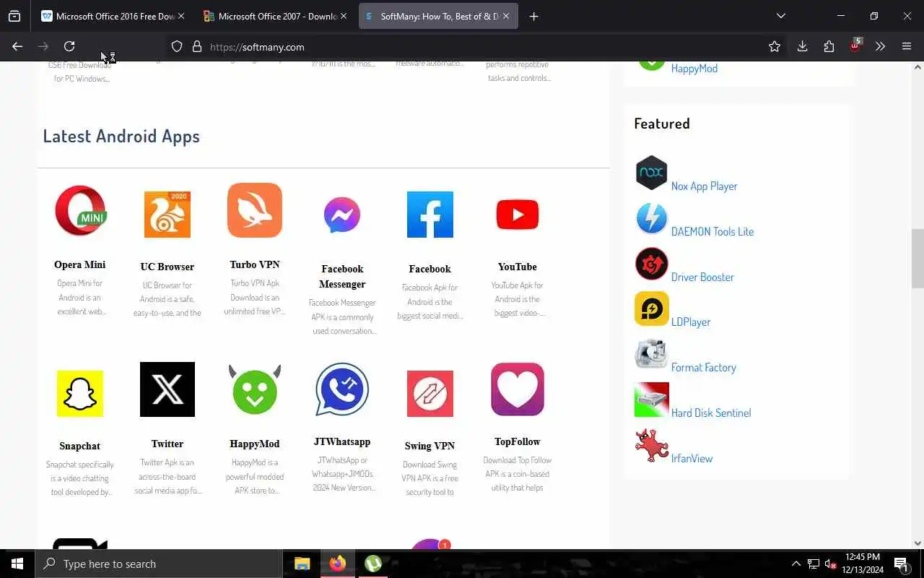The height and width of the screenshot is (578, 924).
Task: Open the Firefox application menu
Action: click(907, 46)
